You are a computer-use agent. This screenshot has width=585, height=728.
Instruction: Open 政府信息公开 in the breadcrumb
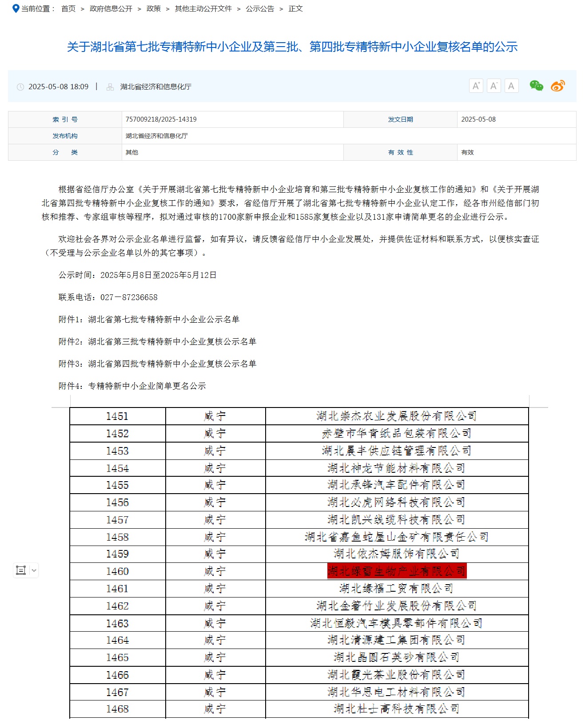pyautogui.click(x=111, y=8)
